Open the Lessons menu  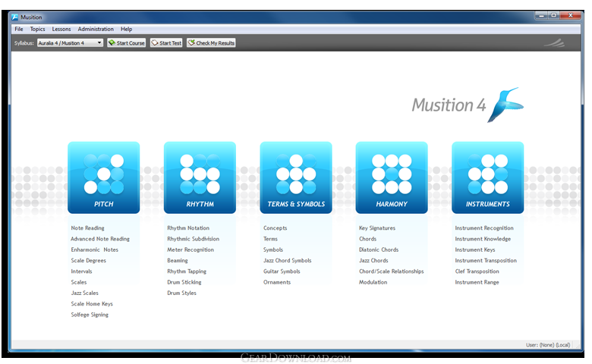coord(61,29)
